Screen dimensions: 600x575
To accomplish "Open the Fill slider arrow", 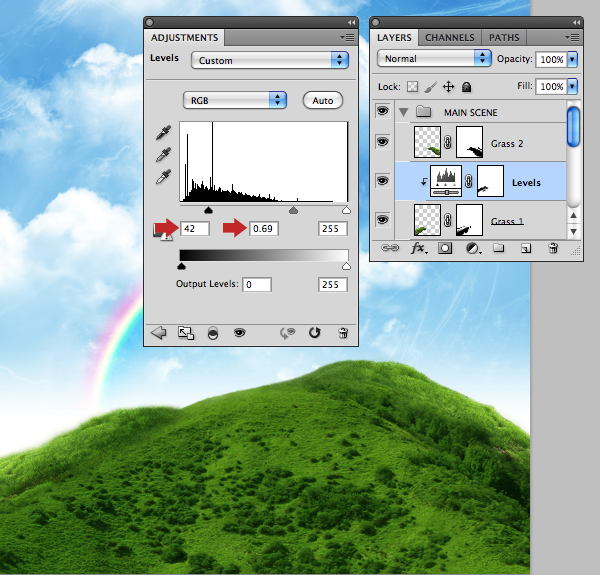I will tap(572, 86).
